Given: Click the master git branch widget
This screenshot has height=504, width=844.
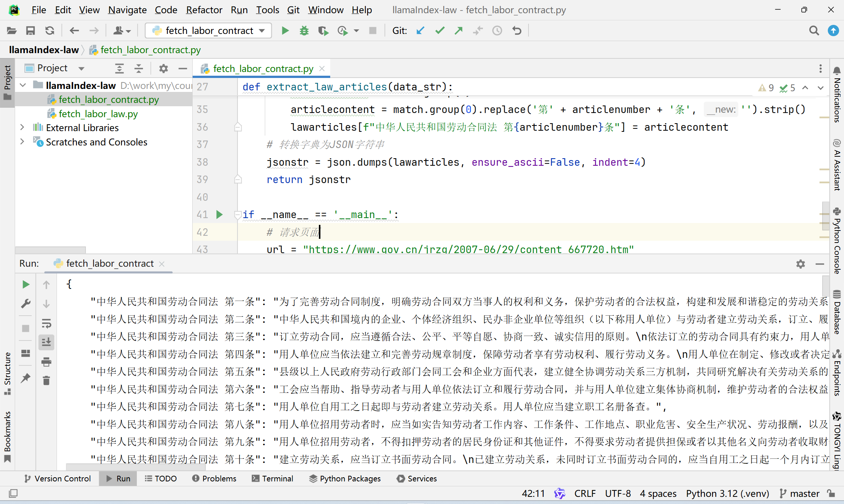Looking at the screenshot, I should [x=800, y=493].
